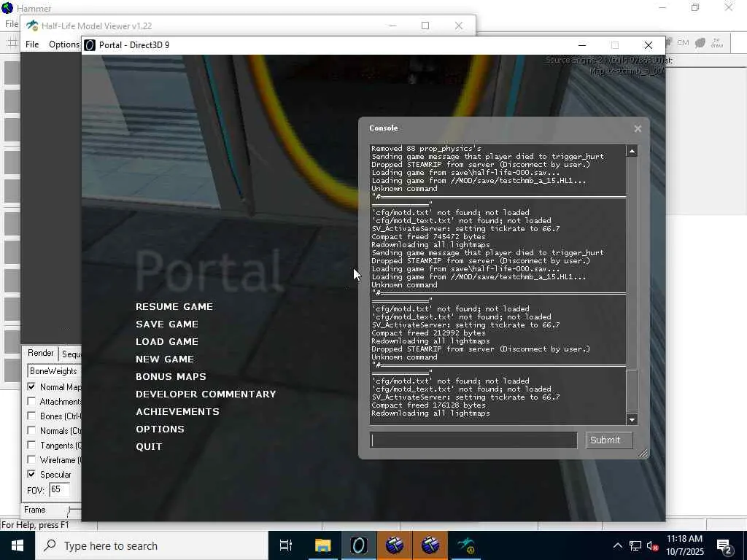
Task: Open Task View on taskbar
Action: [286, 545]
